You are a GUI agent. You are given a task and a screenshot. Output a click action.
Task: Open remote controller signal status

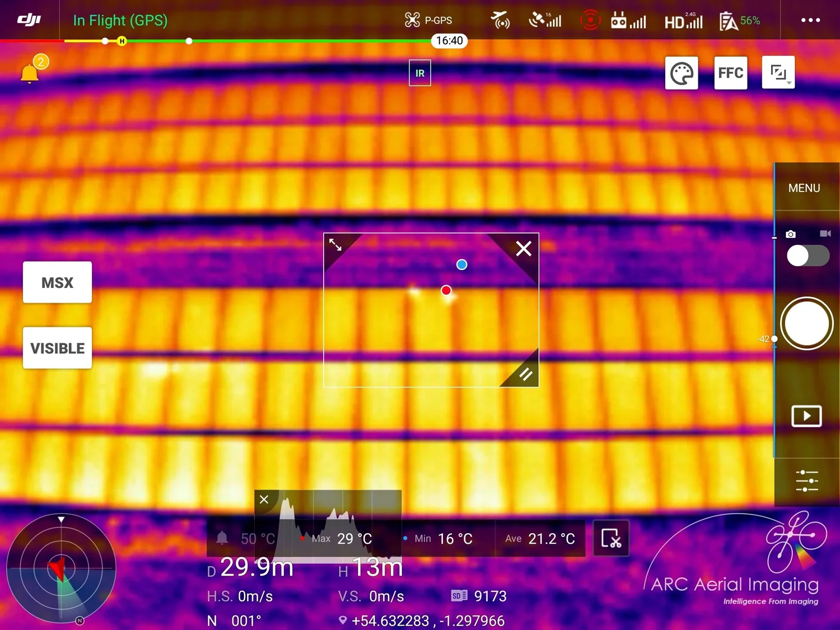[x=628, y=21]
